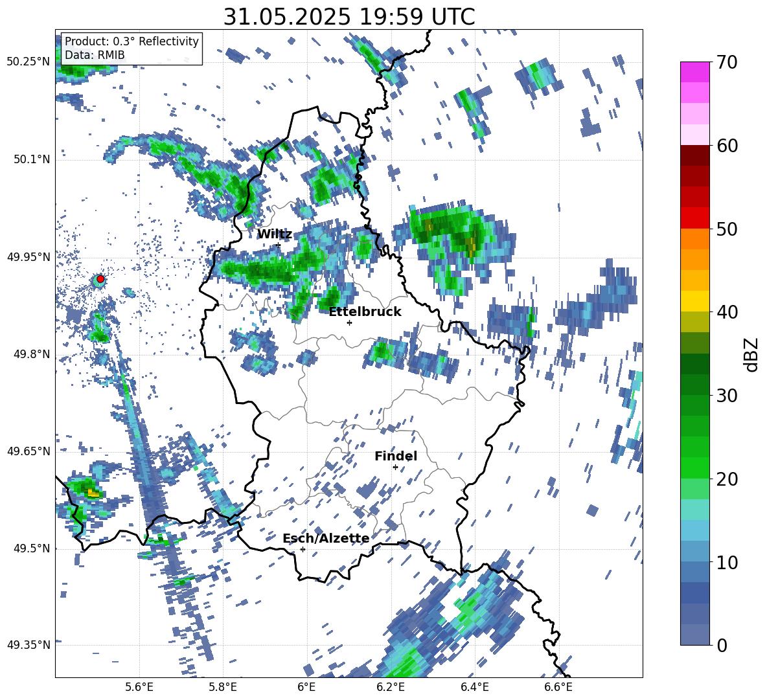Click the red radar site marker dot
Viewport: 767px width, 700px height.
click(100, 279)
